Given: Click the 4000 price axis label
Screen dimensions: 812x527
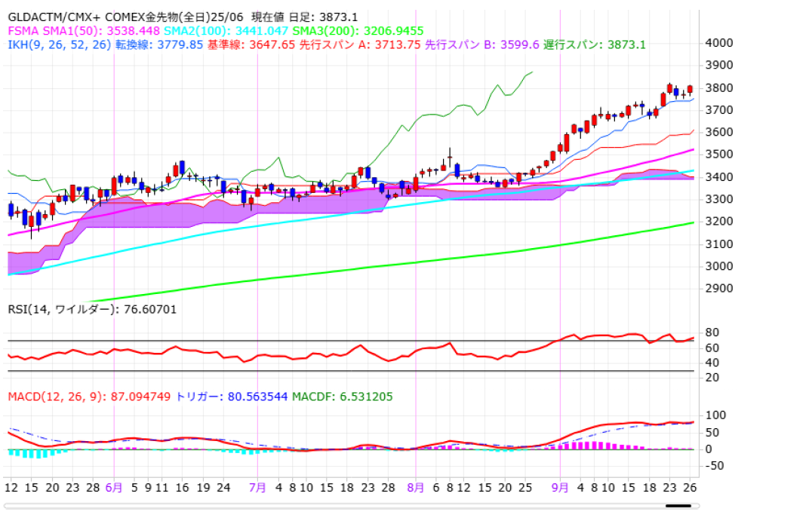Looking at the screenshot, I should [x=718, y=43].
